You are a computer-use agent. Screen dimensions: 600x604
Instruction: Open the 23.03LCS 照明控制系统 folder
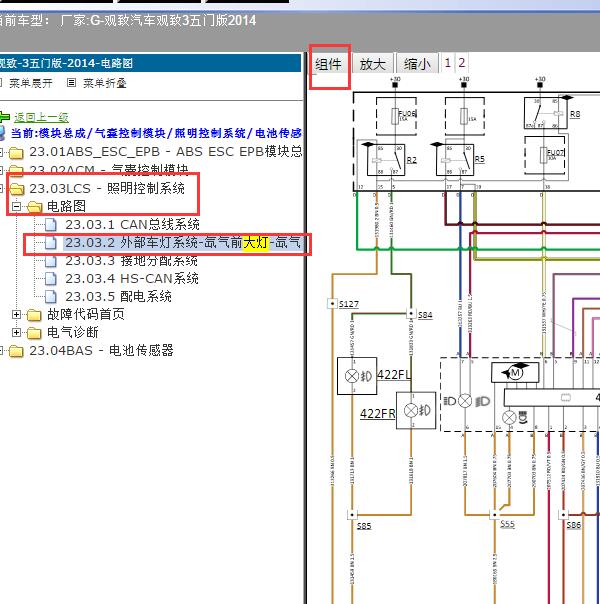[x=107, y=188]
